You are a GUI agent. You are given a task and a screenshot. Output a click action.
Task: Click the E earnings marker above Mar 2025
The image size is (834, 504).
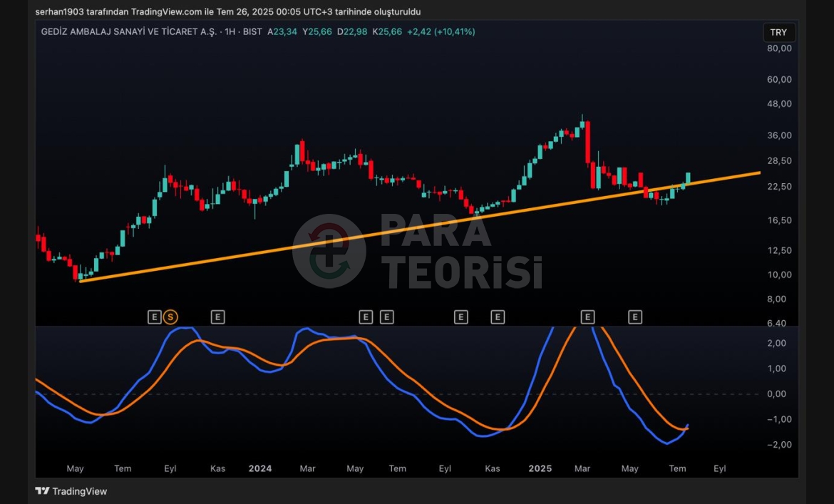pos(587,317)
